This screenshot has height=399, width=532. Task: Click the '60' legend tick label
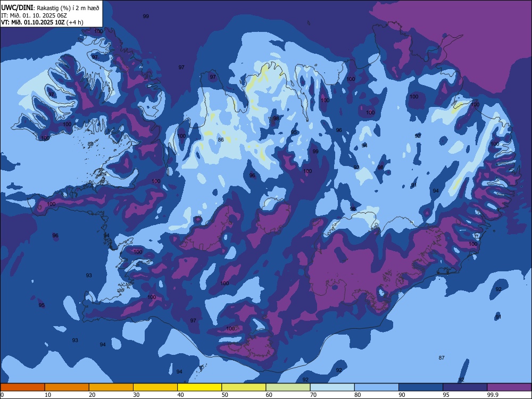click(x=269, y=395)
